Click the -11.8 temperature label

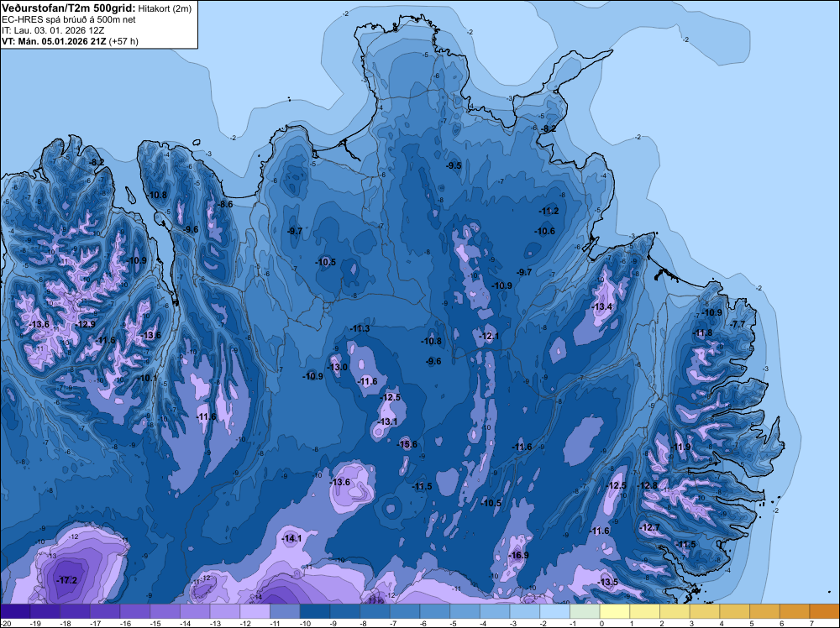point(702,333)
